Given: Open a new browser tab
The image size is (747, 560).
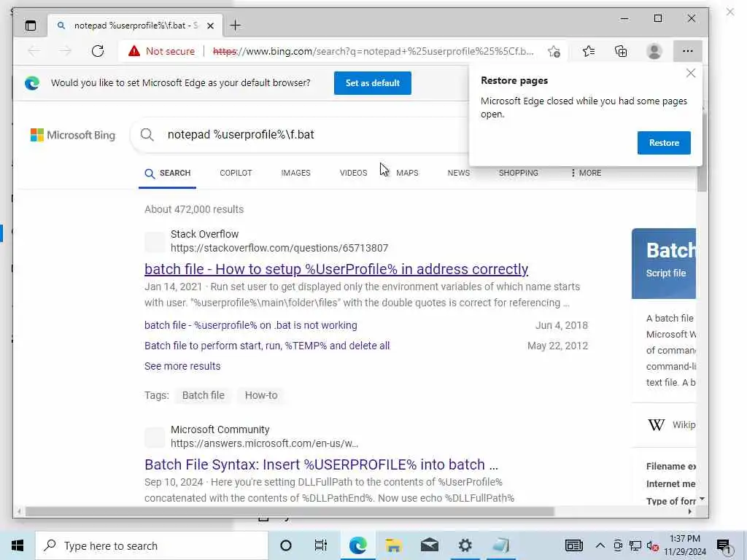Looking at the screenshot, I should 236,26.
